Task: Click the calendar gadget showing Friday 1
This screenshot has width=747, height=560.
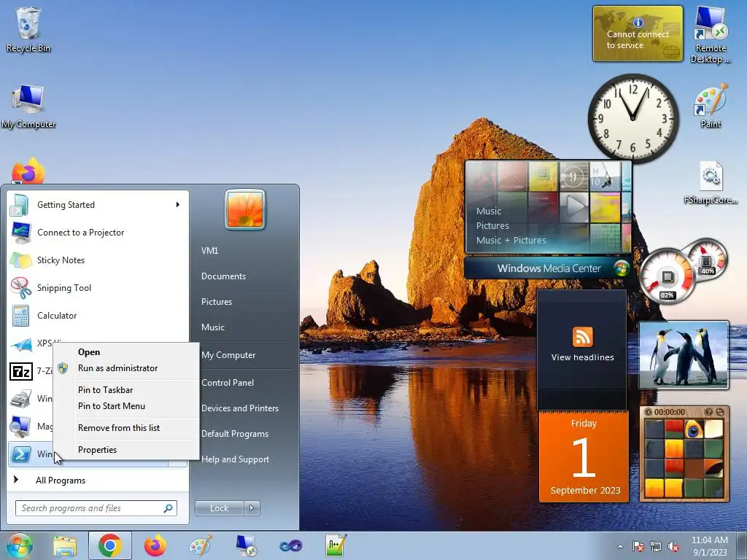Action: click(x=584, y=457)
